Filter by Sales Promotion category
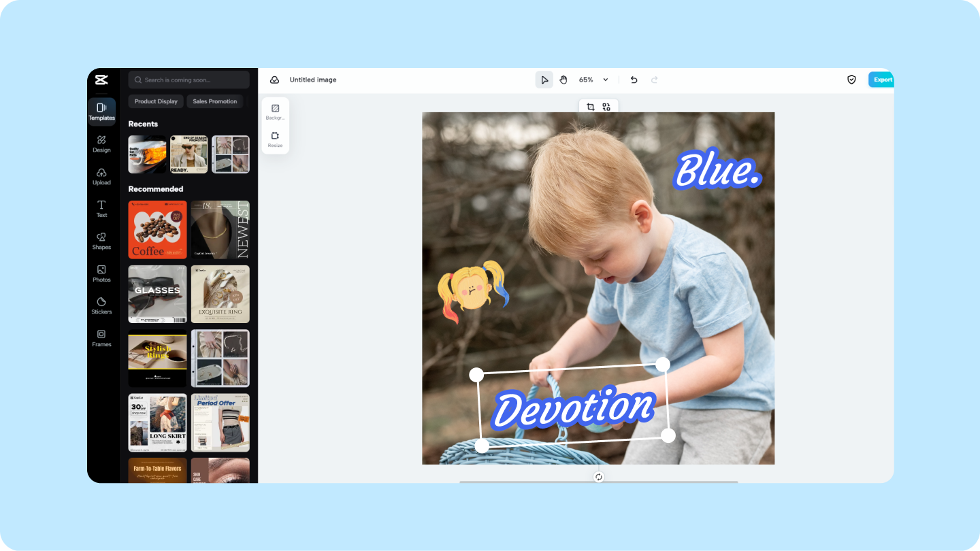980x551 pixels. click(x=214, y=101)
